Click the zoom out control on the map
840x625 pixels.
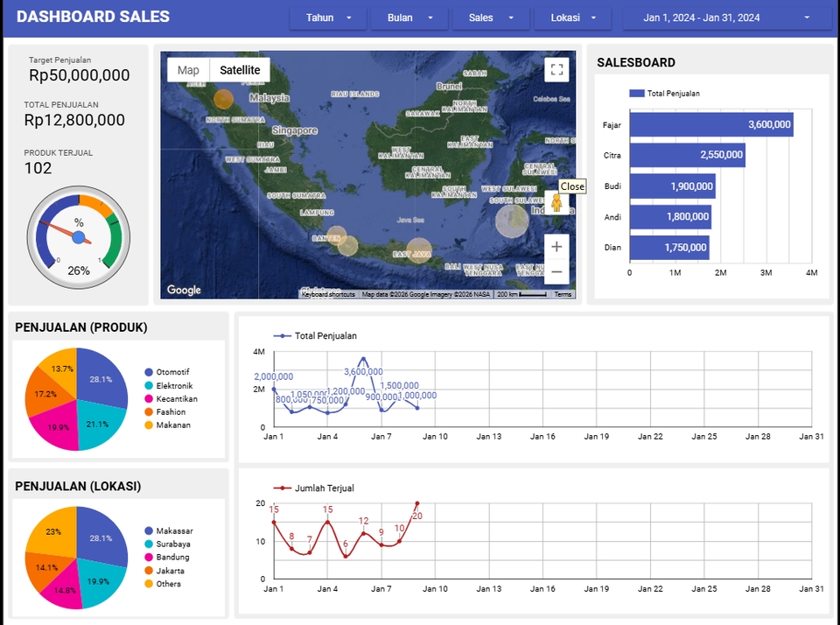pos(556,272)
